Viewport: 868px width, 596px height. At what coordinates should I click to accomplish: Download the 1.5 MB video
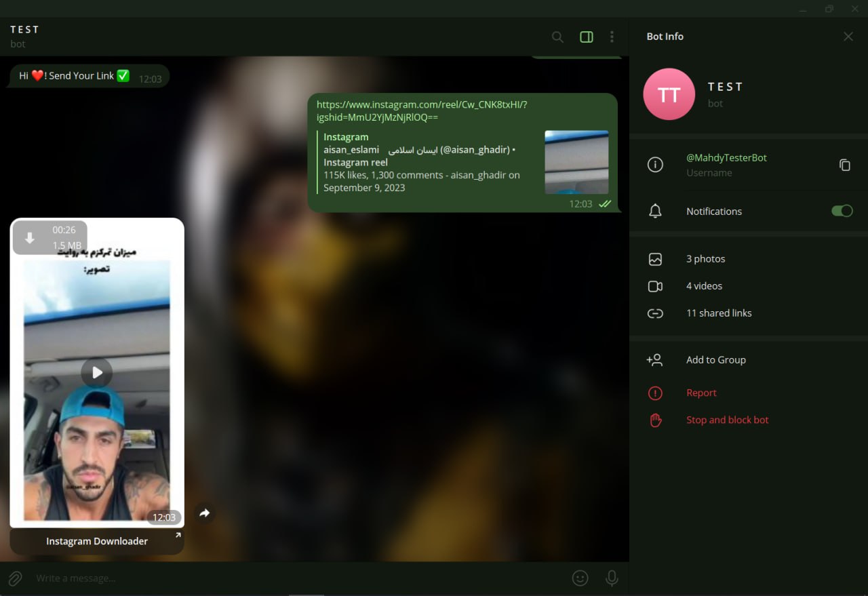tap(30, 238)
